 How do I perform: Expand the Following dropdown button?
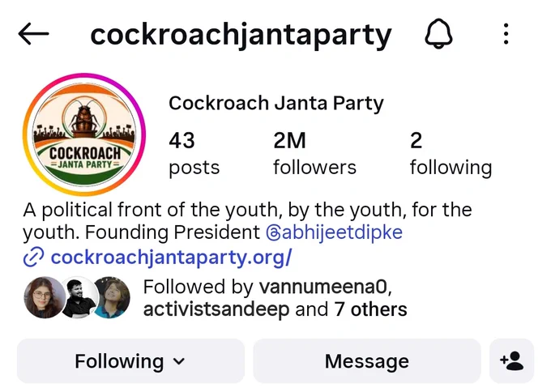pos(130,361)
